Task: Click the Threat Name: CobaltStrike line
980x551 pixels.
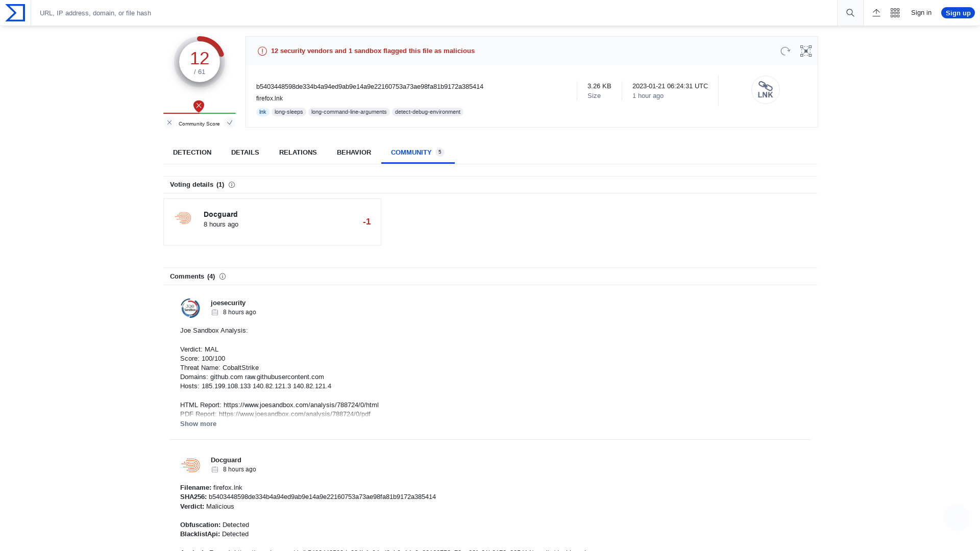Action: click(219, 368)
